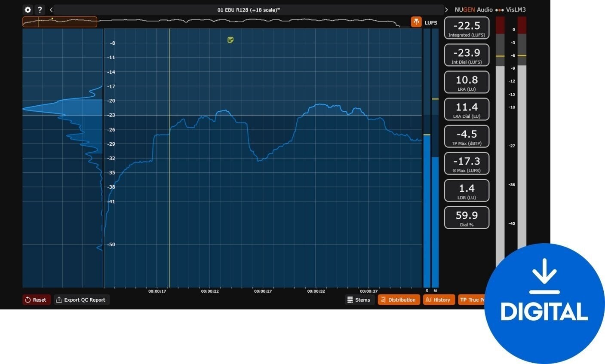Click the 00:00:27 time label
Screen dimensions: 605x364
point(263,291)
